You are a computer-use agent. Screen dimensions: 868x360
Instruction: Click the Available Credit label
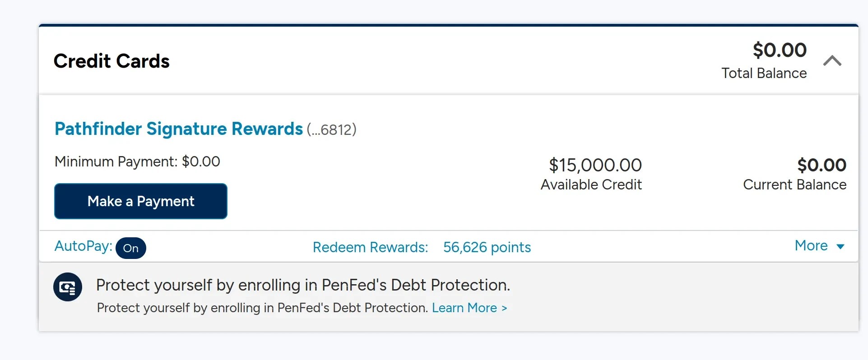591,185
